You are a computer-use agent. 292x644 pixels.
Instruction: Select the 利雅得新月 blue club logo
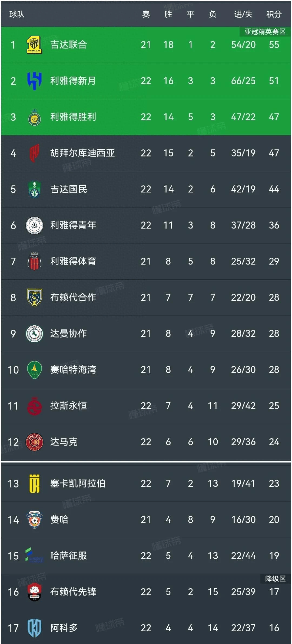point(35,81)
